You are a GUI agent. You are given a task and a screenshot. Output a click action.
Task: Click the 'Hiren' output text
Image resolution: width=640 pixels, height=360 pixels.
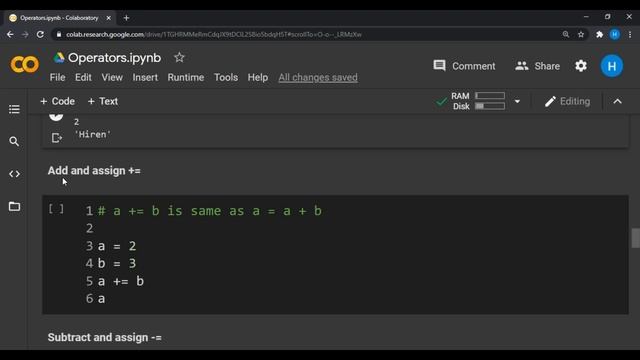93,134
